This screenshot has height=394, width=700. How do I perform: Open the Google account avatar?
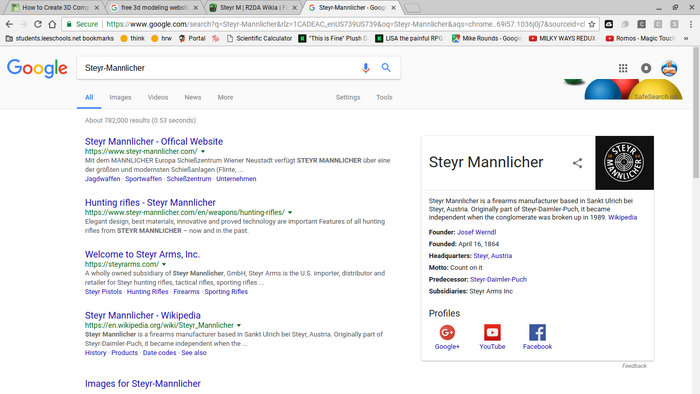(x=669, y=68)
